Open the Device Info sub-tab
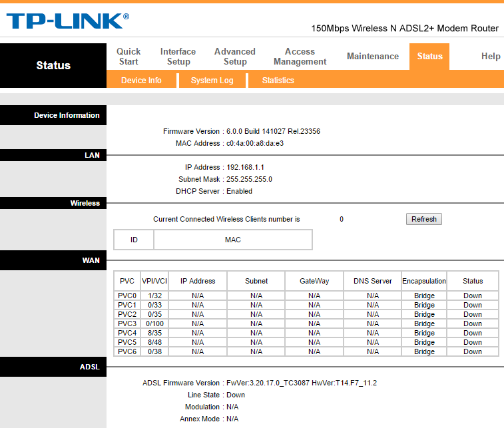Screen dimensions: 504x428 coord(141,81)
